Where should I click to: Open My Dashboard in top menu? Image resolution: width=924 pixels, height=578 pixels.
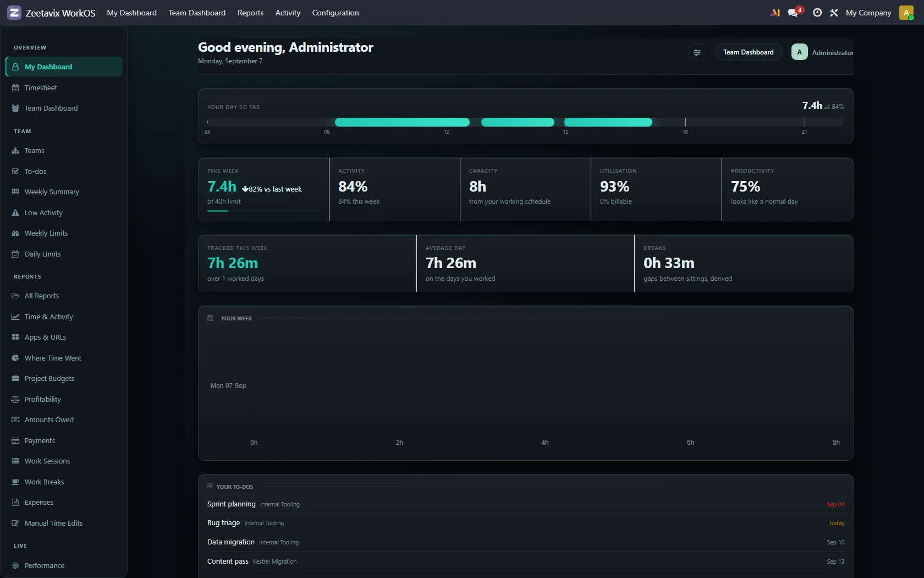pos(131,13)
